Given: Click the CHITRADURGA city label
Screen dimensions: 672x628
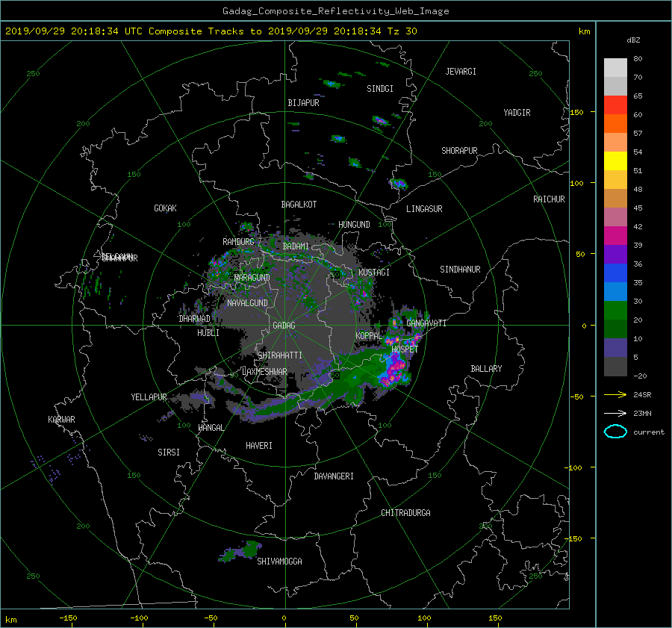Looking at the screenshot, I should (405, 513).
